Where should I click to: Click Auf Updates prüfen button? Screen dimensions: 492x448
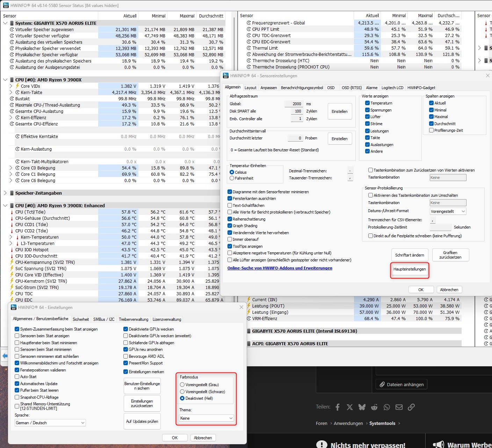pos(142,421)
